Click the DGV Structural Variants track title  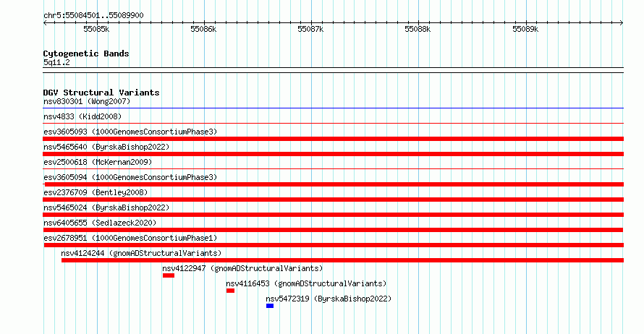(101, 93)
